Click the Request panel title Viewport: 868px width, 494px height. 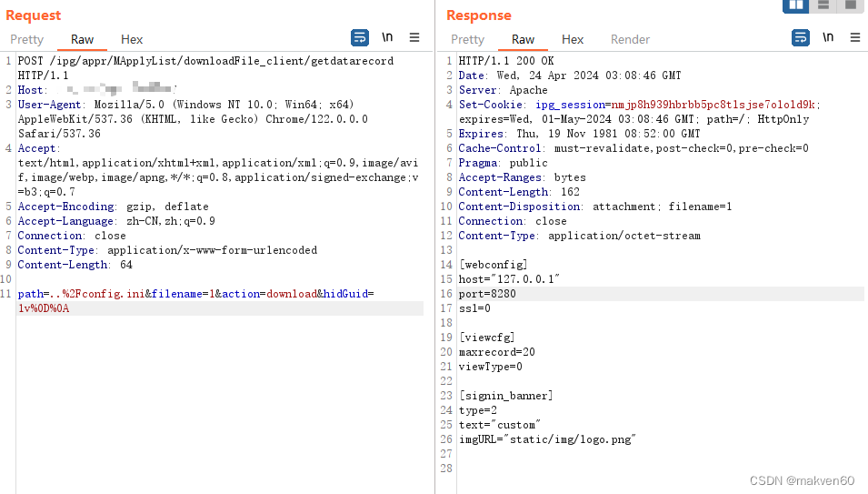34,15
